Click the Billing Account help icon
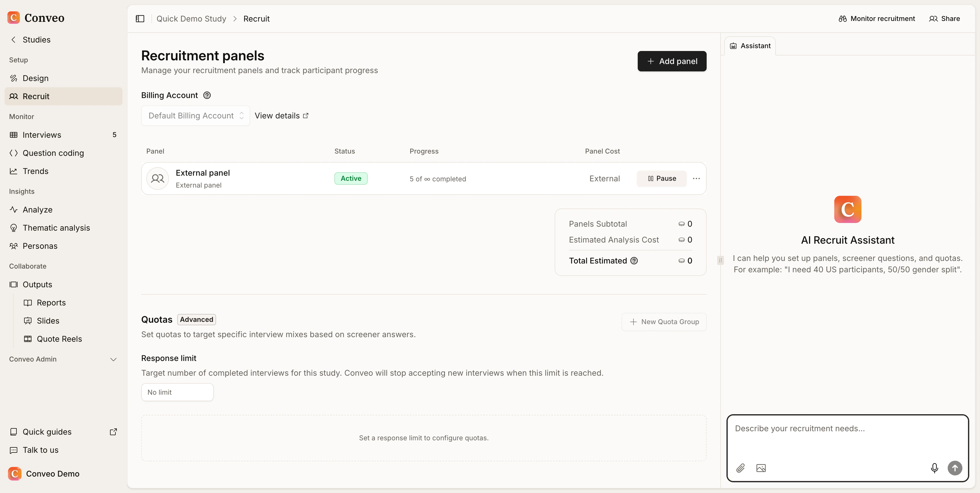 click(x=207, y=95)
